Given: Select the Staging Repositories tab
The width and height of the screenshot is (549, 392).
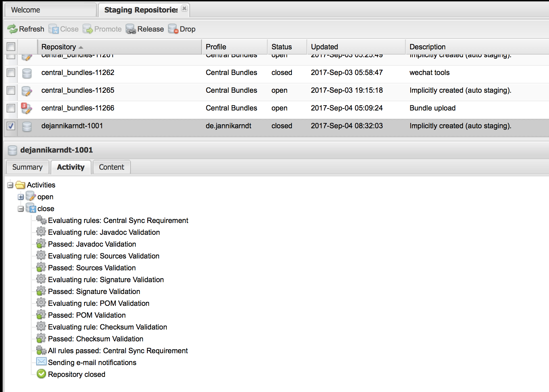Looking at the screenshot, I should tap(141, 10).
